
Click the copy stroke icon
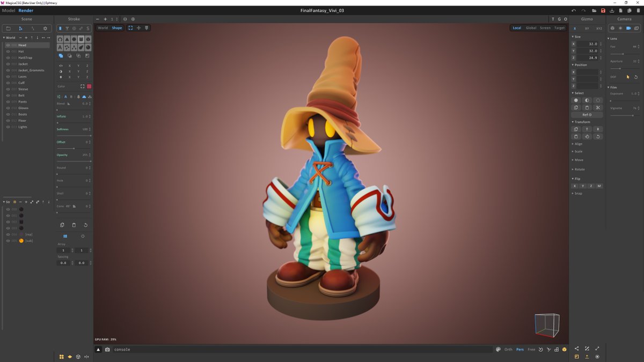tap(62, 225)
